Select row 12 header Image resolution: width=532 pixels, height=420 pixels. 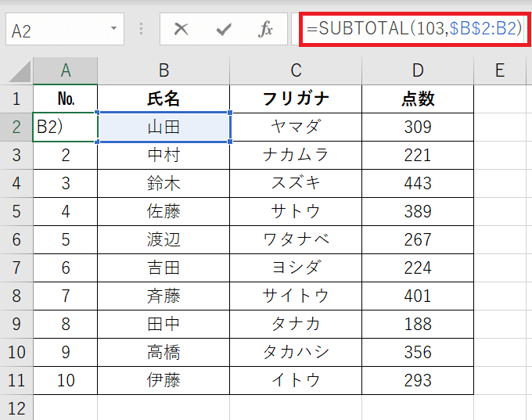click(x=16, y=408)
